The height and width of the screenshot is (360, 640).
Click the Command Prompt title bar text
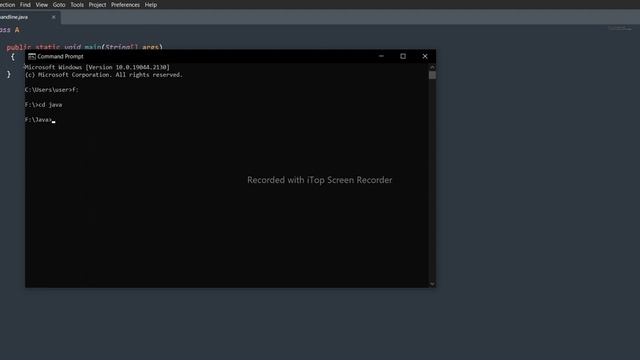pos(60,56)
